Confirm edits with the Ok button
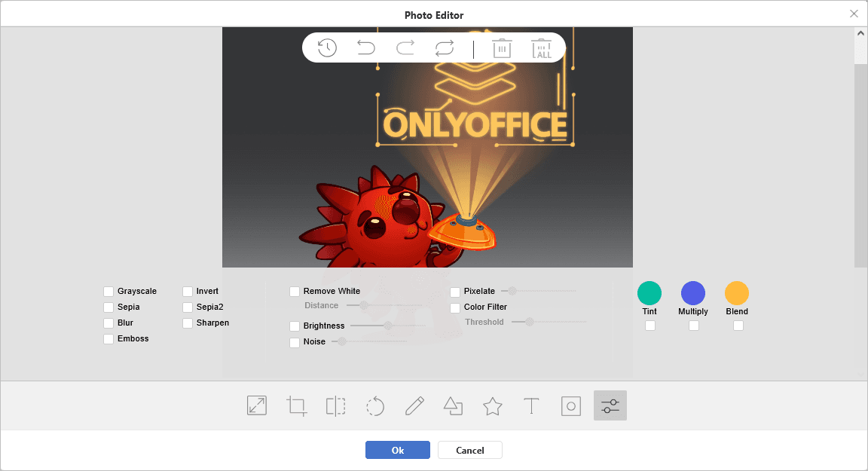Image resolution: width=868 pixels, height=471 pixels. tap(397, 450)
